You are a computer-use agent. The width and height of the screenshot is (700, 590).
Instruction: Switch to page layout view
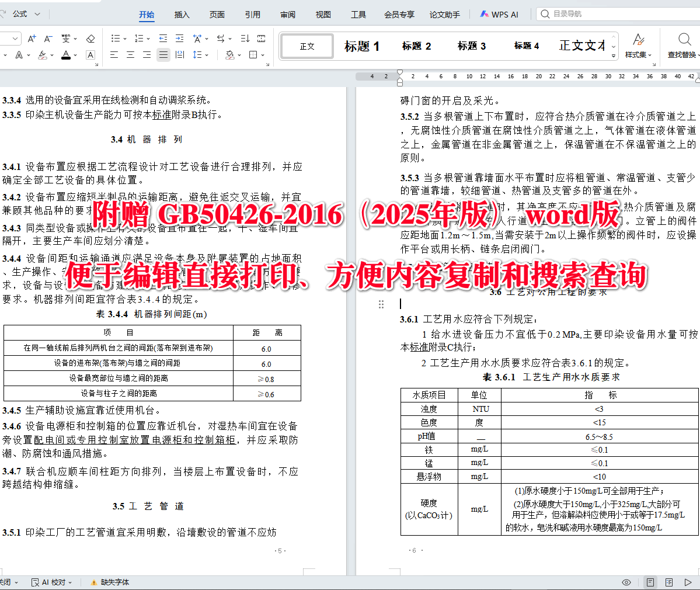click(650, 582)
